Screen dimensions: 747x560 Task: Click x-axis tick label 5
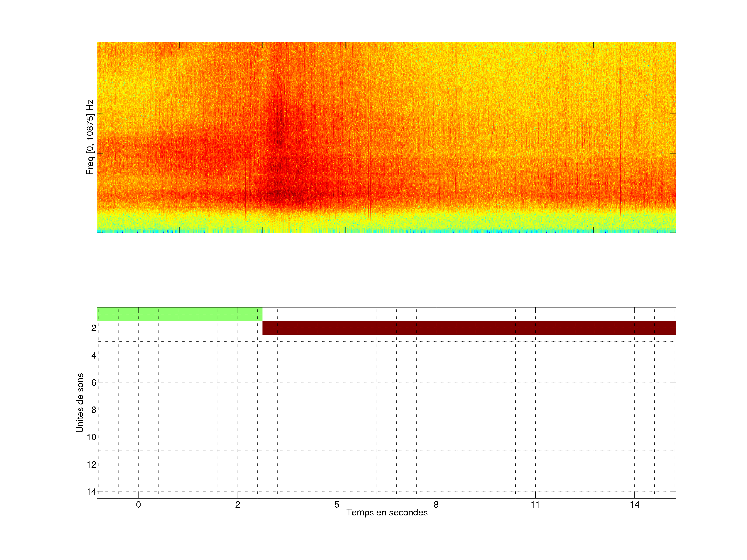pos(337,505)
